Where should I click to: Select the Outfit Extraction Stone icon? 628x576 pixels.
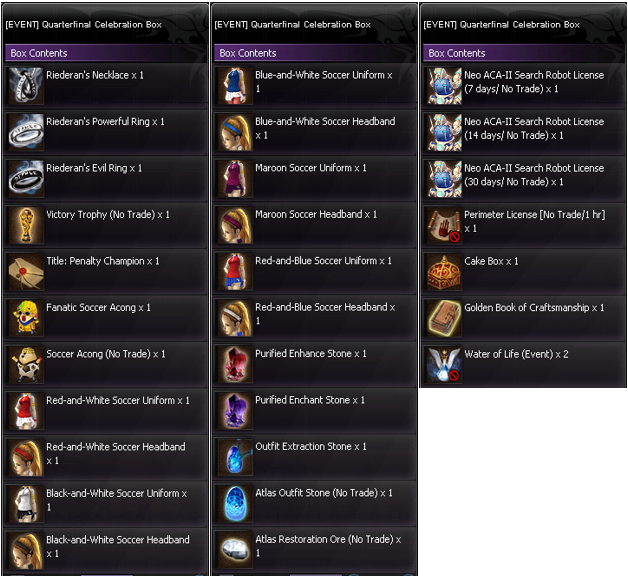(x=235, y=457)
